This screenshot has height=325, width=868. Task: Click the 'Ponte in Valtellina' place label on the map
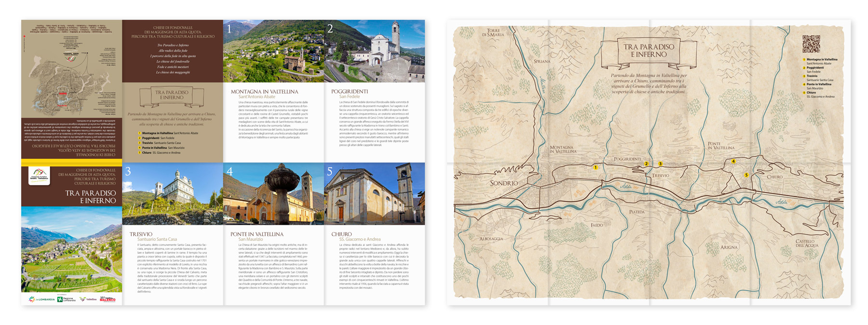coord(721,146)
